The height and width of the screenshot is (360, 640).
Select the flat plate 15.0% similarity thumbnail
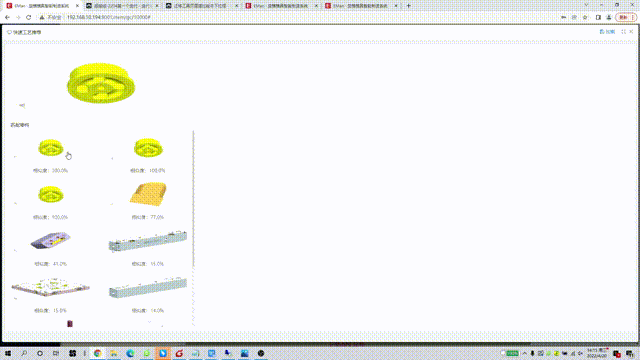point(51,287)
